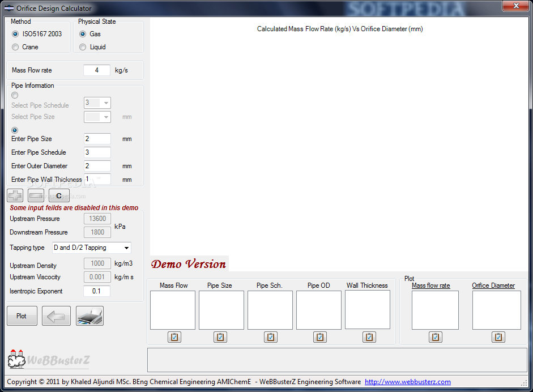The image size is (533, 392).
Task: Open the Tapping type dropdown
Action: click(x=91, y=248)
